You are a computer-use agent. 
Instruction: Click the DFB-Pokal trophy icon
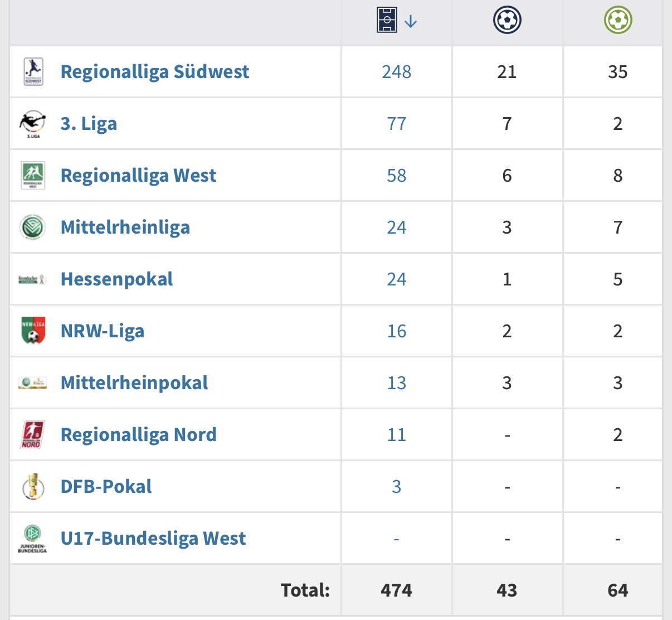point(33,487)
